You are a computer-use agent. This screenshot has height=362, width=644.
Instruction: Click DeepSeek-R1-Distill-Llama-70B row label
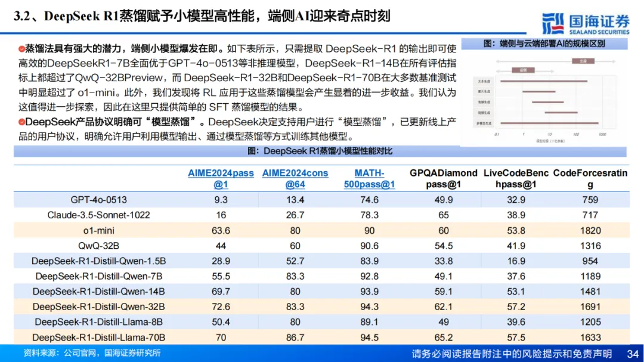(x=98, y=338)
